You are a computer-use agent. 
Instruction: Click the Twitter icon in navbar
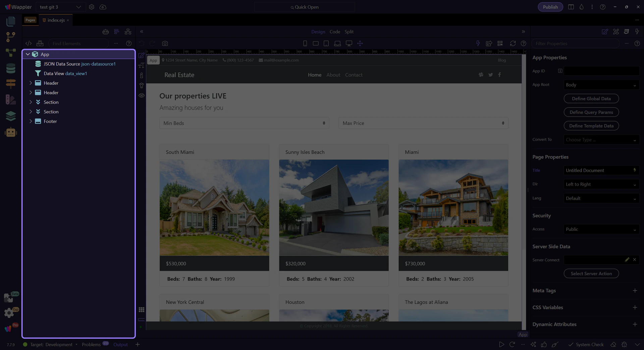pos(490,75)
